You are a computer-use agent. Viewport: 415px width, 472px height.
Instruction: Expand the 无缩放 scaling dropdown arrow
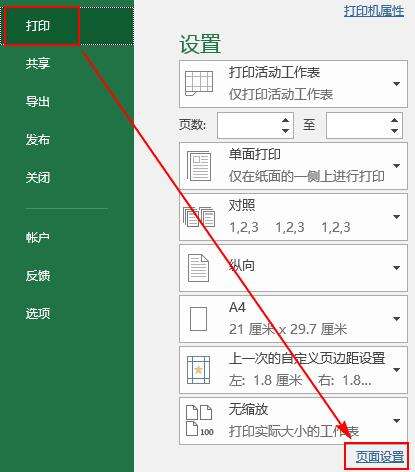pyautogui.click(x=396, y=421)
